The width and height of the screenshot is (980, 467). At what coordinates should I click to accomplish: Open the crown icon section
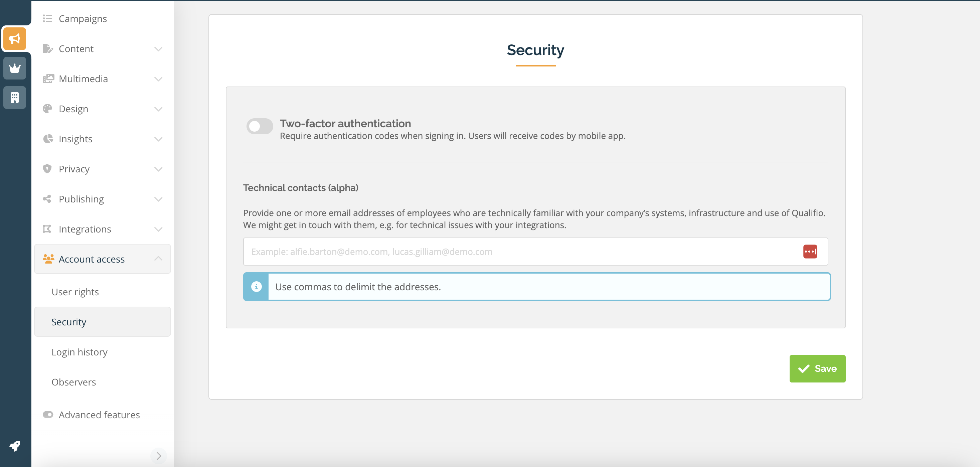14,68
